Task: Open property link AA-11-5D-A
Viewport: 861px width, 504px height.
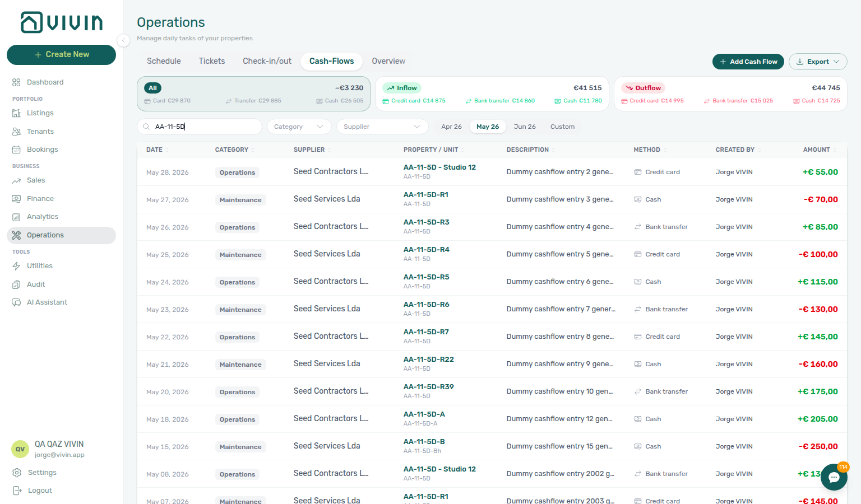Action: point(424,414)
